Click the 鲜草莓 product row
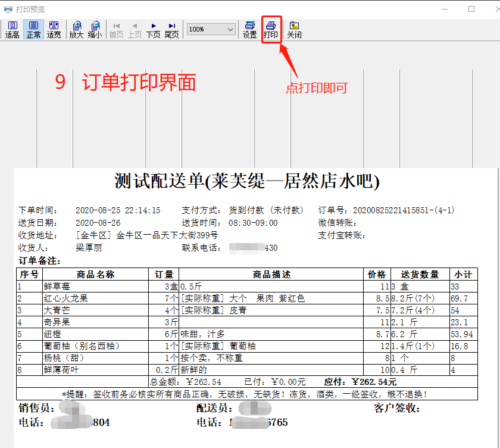 [58, 287]
